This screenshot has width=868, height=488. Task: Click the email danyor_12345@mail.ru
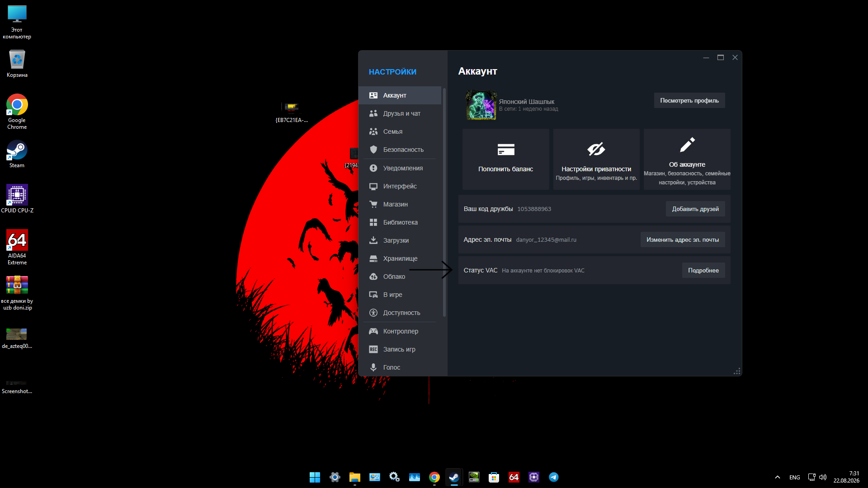click(546, 239)
